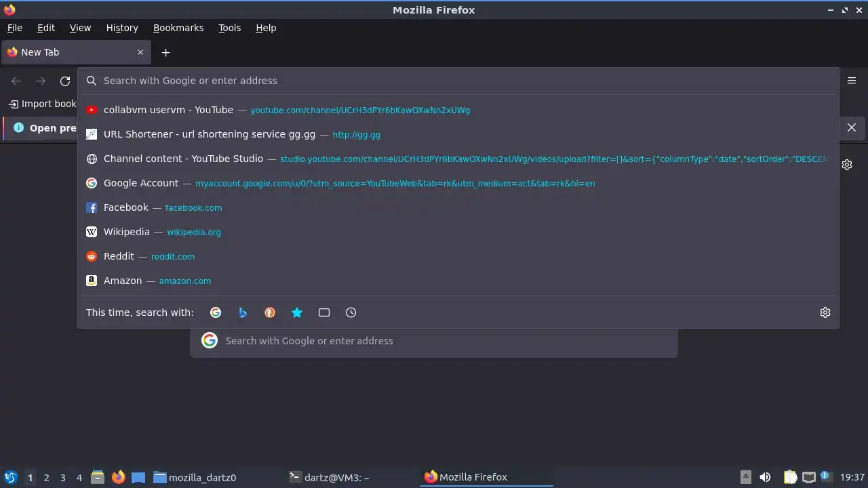
Task: Click Import bookmarks toolbar button
Action: point(42,104)
